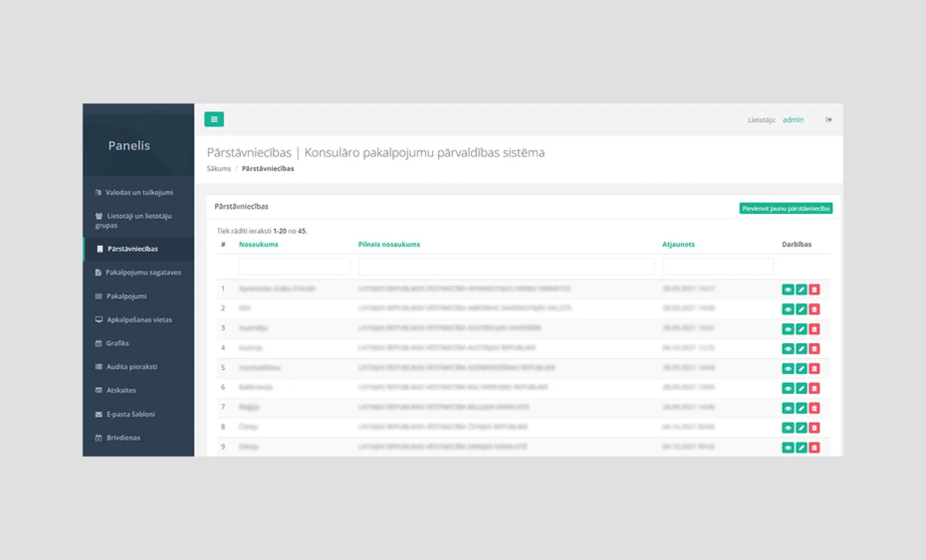Open E-pasta šabloni in the sidebar
The height and width of the screenshot is (560, 926).
tap(138, 414)
